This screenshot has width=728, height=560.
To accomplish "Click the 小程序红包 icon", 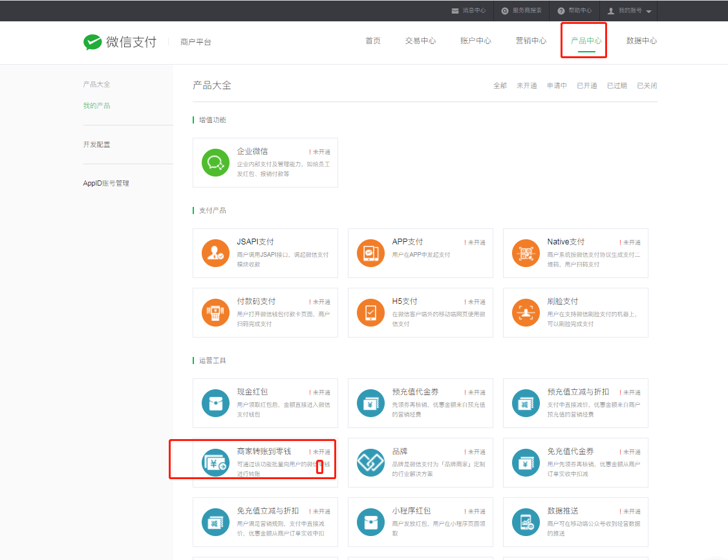I will (370, 522).
